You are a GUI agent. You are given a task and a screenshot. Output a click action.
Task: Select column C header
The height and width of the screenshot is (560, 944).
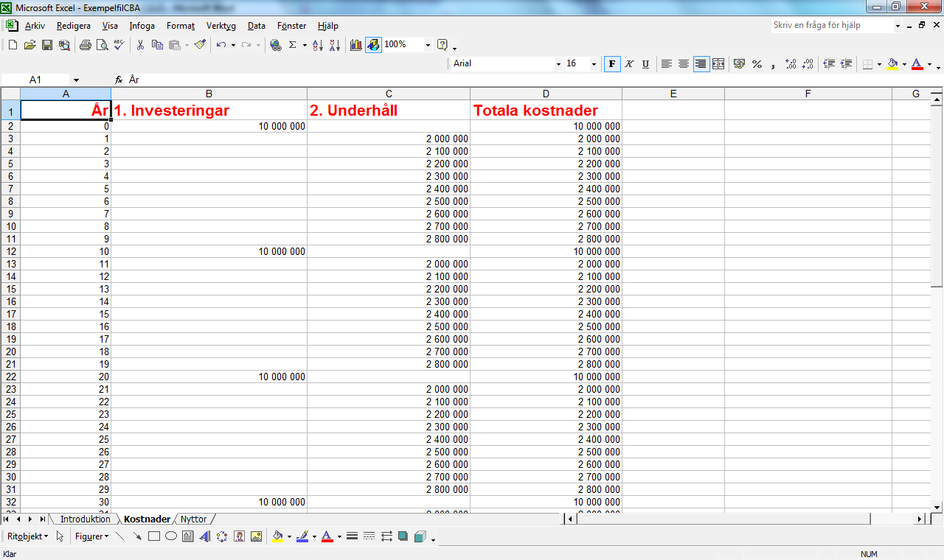[389, 94]
